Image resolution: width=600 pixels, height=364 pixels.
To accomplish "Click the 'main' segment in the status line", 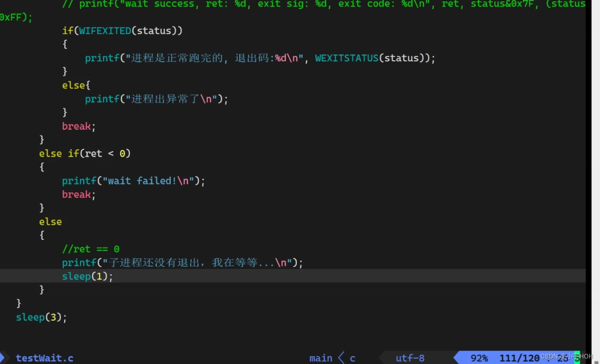I will [x=321, y=358].
